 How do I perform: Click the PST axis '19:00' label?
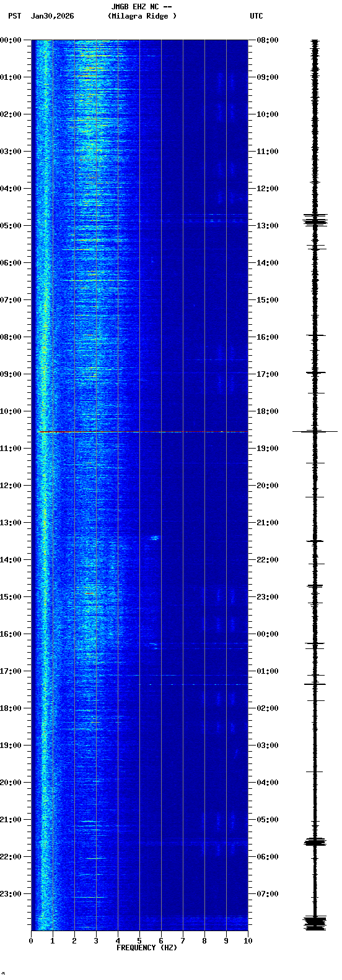[11, 746]
